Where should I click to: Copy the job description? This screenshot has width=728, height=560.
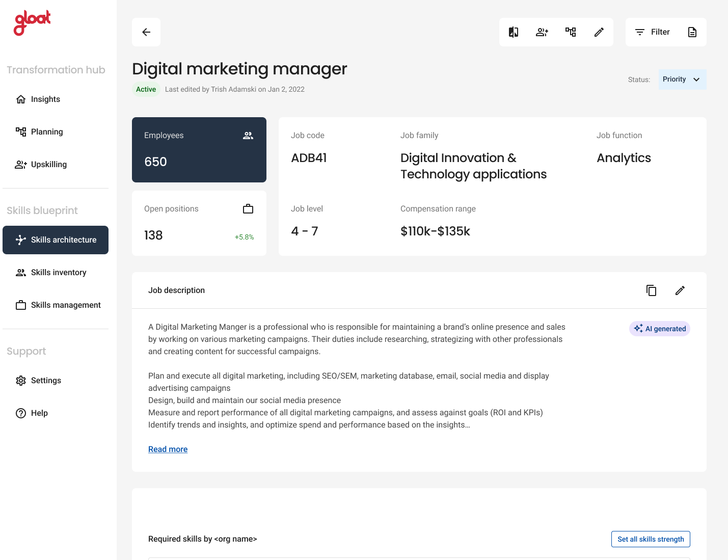651,290
